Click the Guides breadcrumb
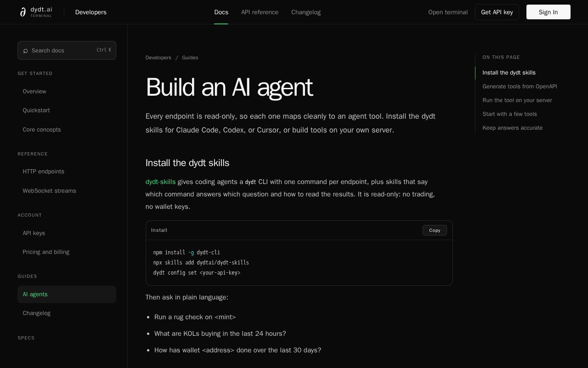 tap(190, 57)
